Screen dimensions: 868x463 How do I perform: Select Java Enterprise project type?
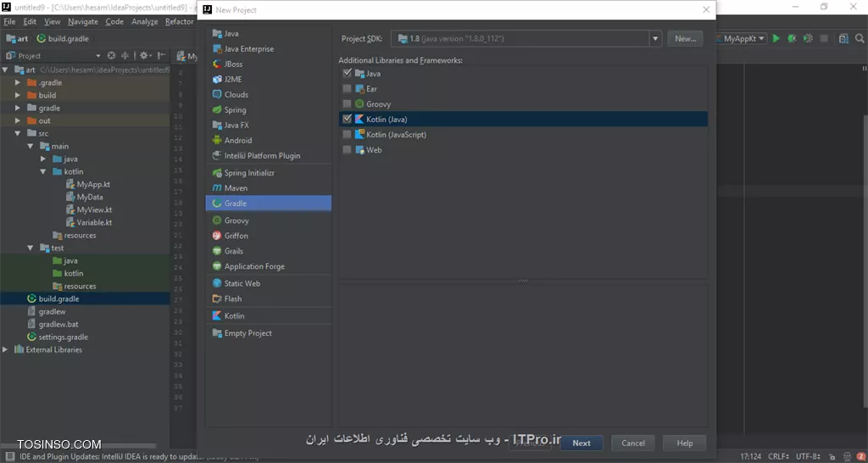(x=269, y=48)
